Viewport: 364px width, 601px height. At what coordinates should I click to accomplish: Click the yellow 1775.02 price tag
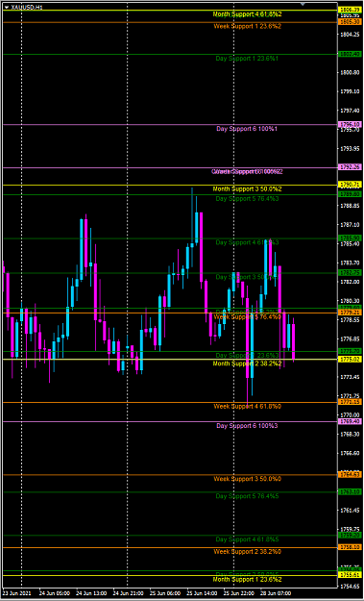[351, 359]
